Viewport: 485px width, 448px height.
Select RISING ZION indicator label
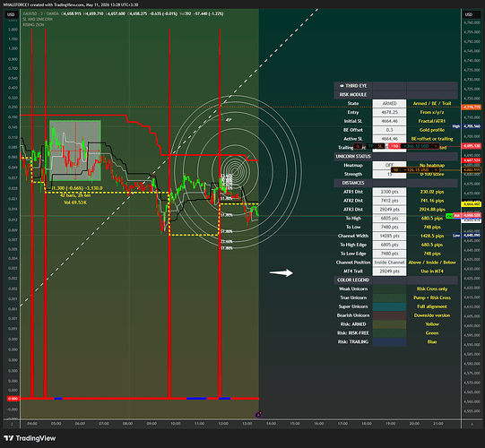pyautogui.click(x=33, y=25)
